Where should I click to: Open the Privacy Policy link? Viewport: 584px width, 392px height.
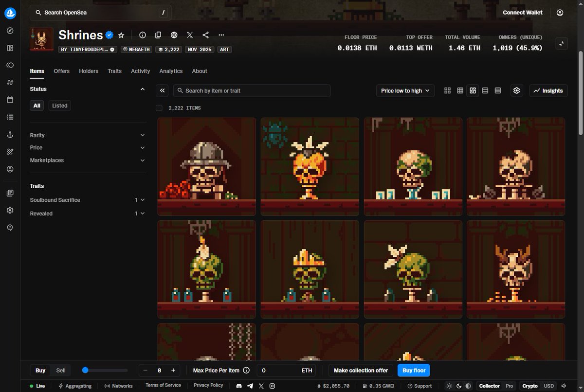pyautogui.click(x=208, y=385)
